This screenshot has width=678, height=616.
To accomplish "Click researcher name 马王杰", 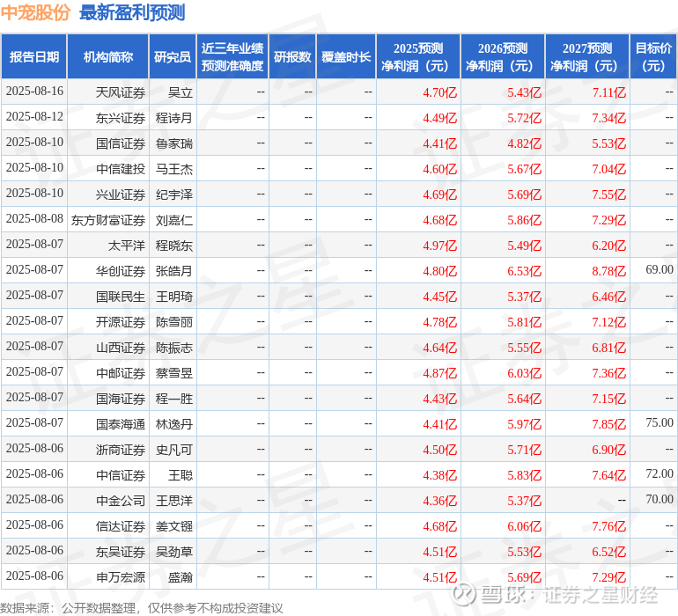I will point(174,169).
